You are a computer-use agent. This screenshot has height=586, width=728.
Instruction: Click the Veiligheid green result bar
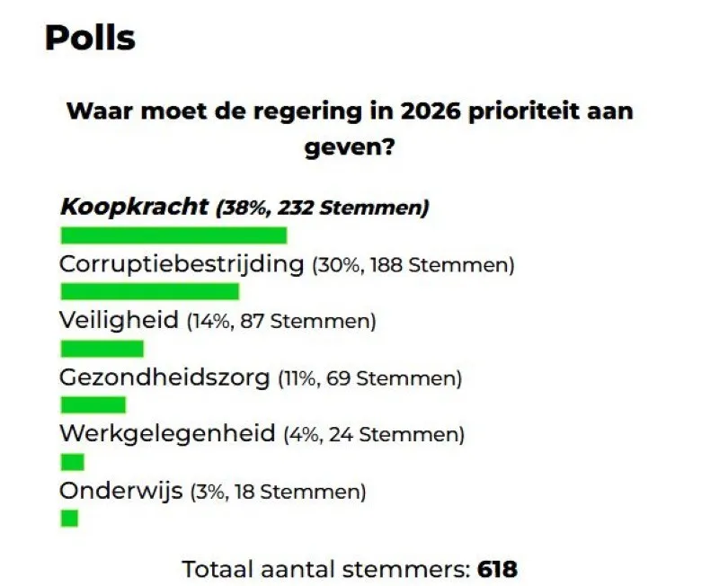click(102, 348)
